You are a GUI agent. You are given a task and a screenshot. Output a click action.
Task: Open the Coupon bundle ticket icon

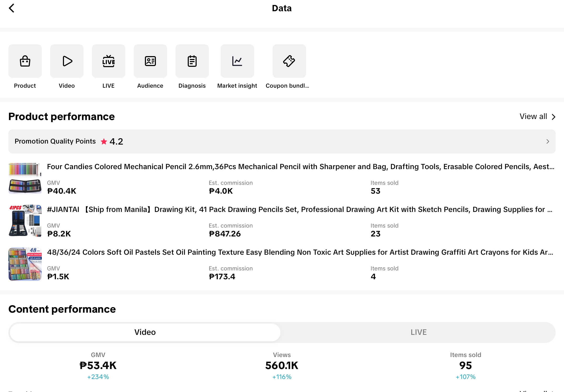pos(289,61)
